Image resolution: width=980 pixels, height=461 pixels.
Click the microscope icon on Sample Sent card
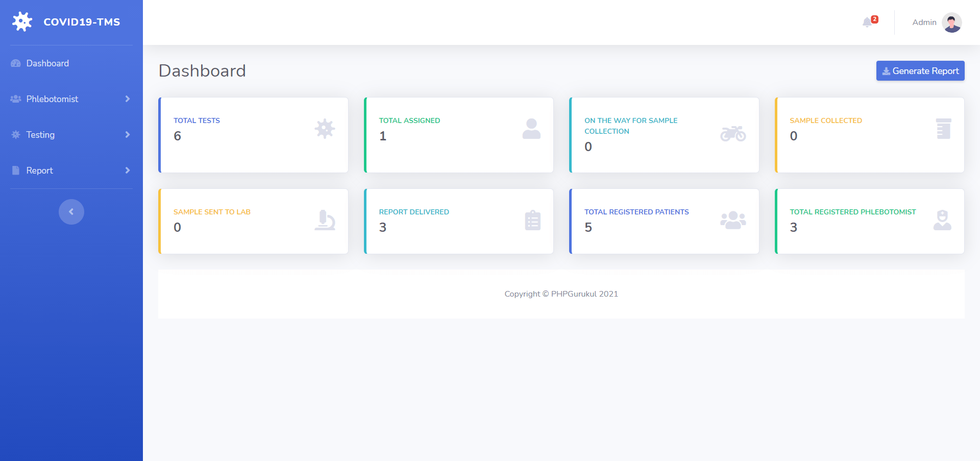pos(325,220)
